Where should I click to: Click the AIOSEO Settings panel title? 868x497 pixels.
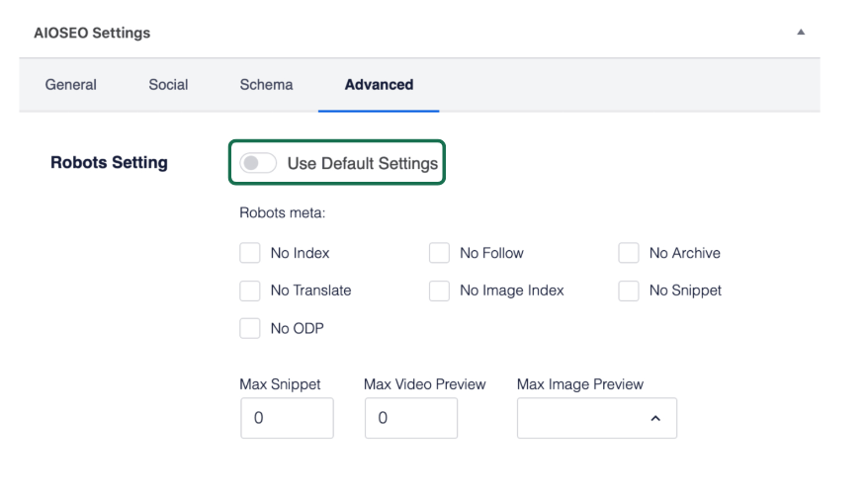pyautogui.click(x=92, y=33)
